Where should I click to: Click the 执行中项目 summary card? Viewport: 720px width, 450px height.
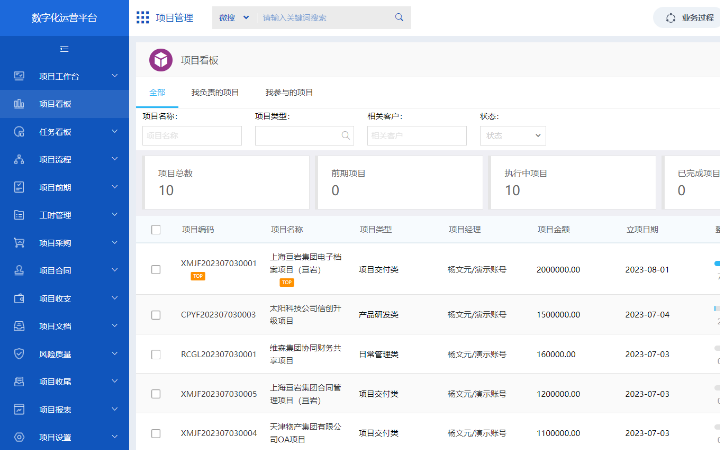click(573, 182)
